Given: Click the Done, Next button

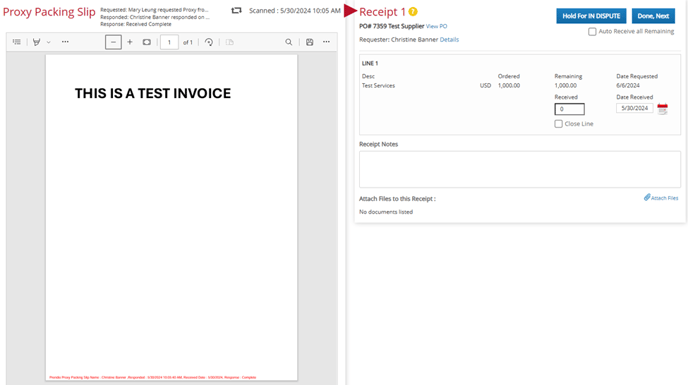Looking at the screenshot, I should point(653,16).
